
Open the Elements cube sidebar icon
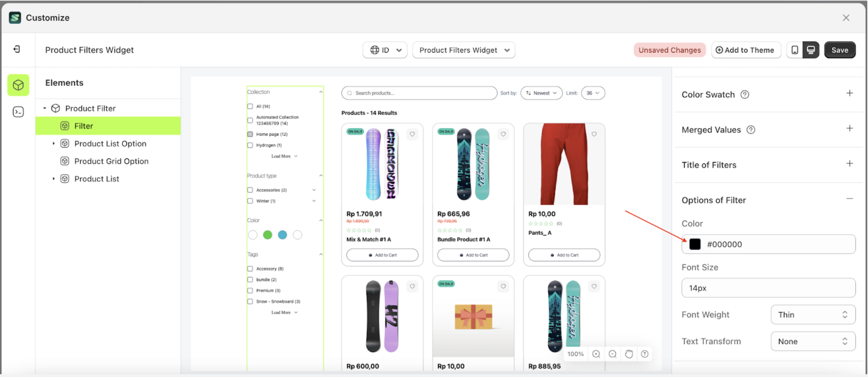[18, 85]
